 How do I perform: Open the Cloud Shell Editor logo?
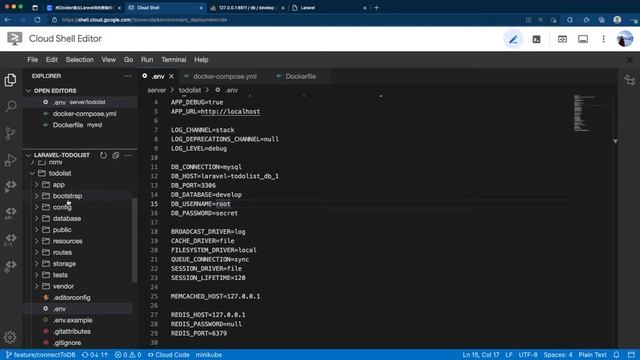tap(15, 39)
